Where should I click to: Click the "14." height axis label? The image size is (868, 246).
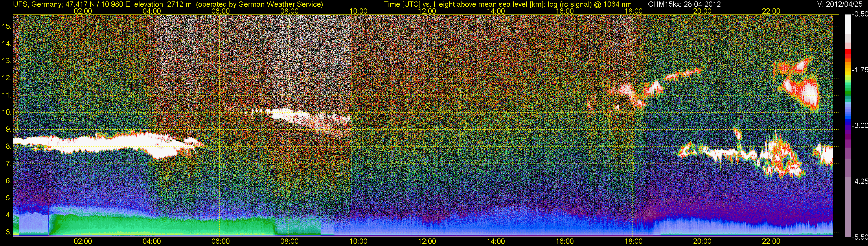(x=7, y=44)
